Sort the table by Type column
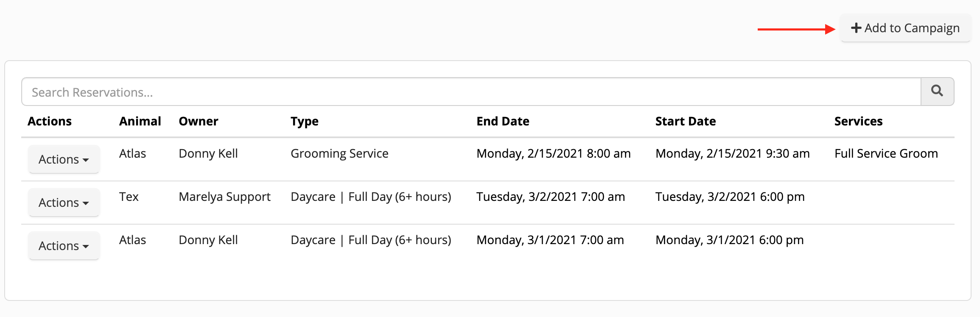Screen dimensions: 980x317 click(x=304, y=121)
